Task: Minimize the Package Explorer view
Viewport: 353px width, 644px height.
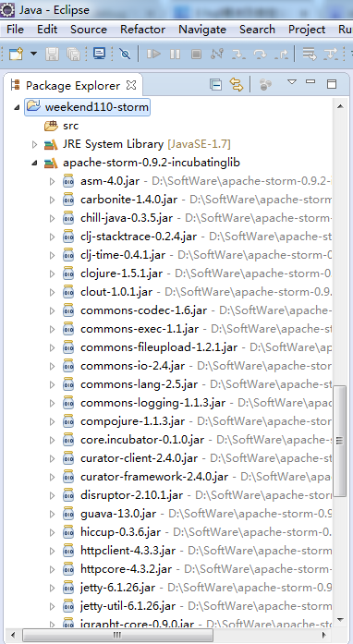Action: [310, 81]
